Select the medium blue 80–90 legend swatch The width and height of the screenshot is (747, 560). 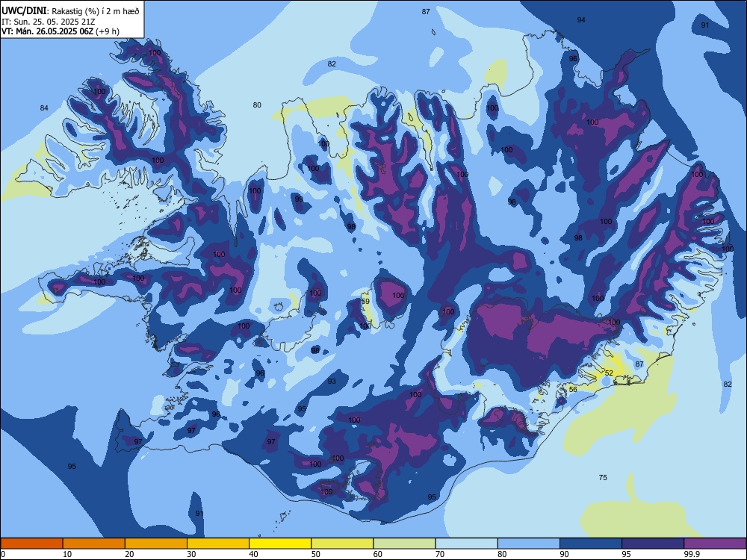pos(529,544)
